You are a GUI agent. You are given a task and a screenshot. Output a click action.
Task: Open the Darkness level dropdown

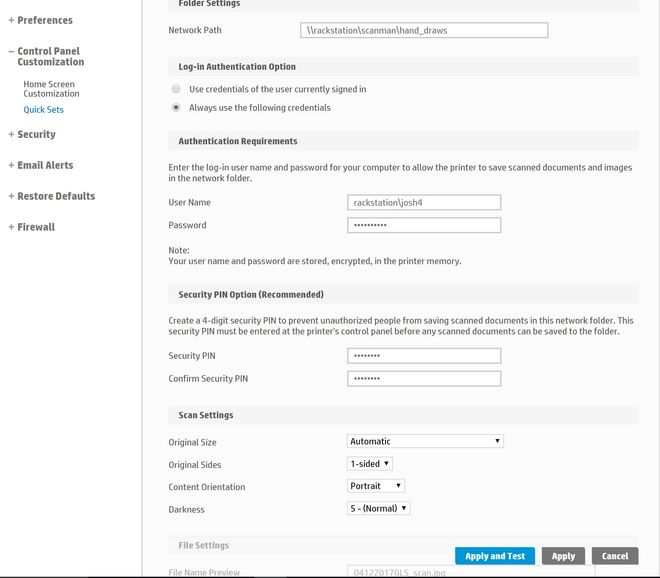[x=379, y=509]
